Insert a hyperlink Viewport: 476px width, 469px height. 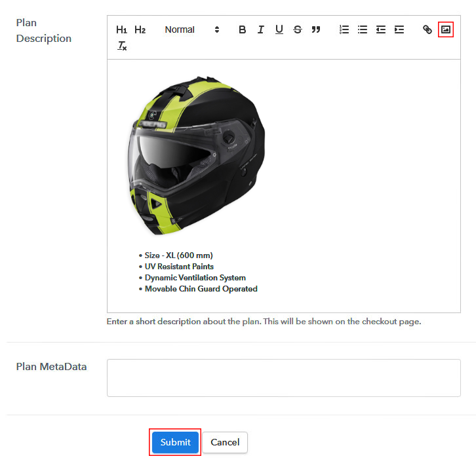coord(427,29)
